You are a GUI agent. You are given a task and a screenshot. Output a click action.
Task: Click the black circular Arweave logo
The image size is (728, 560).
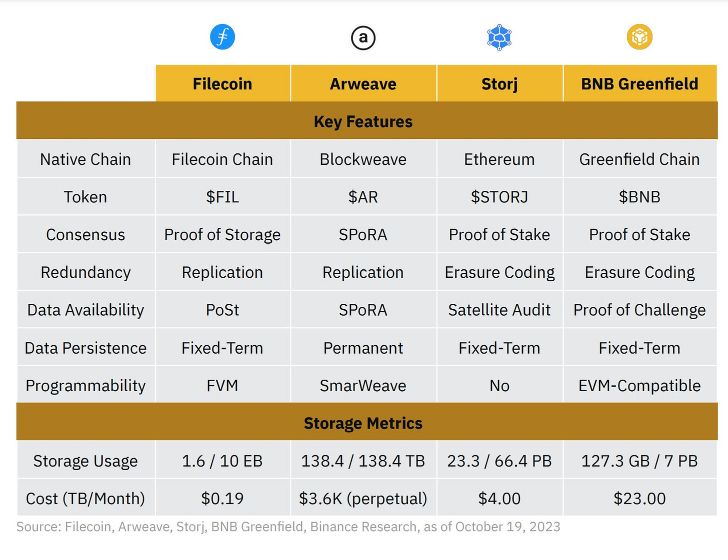(x=363, y=38)
